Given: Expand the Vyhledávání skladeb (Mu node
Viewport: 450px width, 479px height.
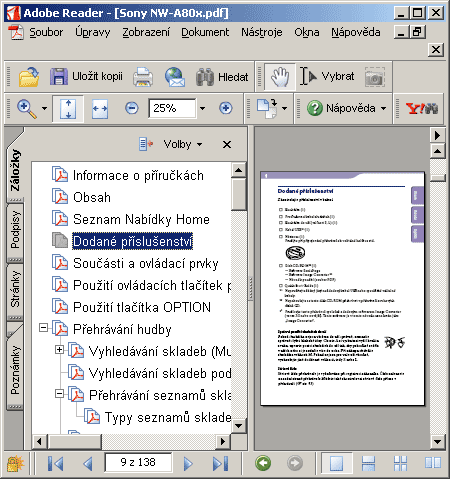Looking at the screenshot, I should 59,350.
